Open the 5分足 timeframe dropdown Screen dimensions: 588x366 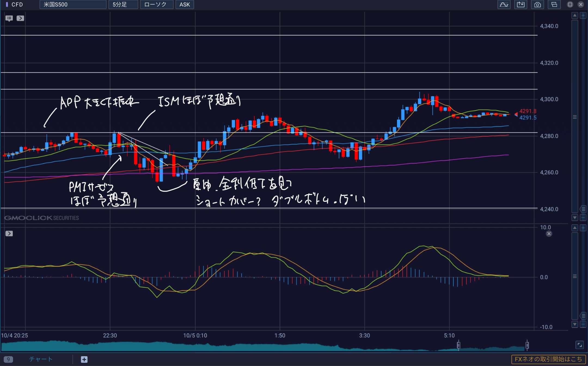(123, 5)
